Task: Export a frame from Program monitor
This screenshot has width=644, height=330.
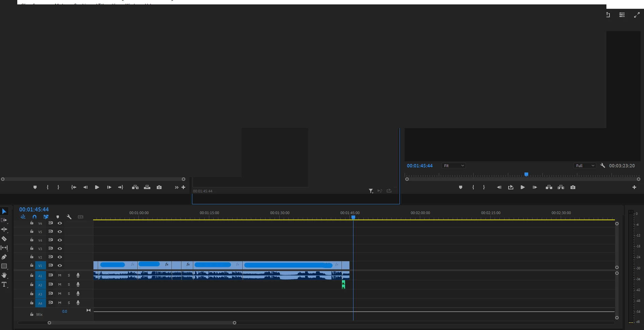Action: point(573,187)
